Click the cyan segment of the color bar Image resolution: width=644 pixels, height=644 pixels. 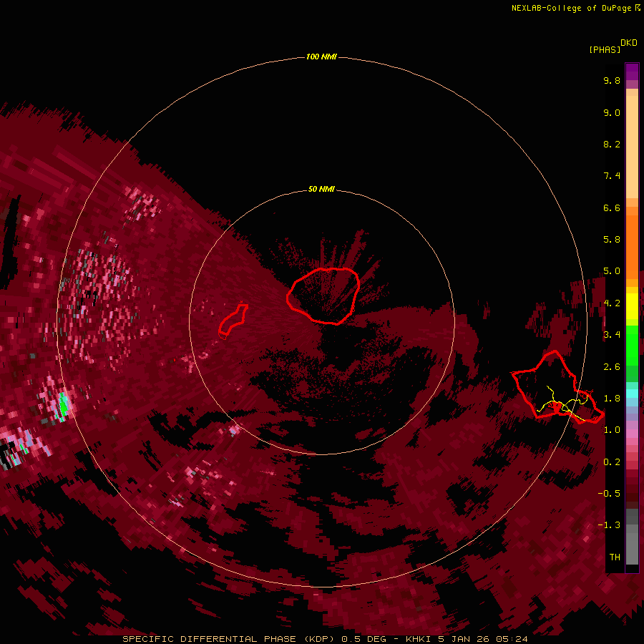point(632,394)
